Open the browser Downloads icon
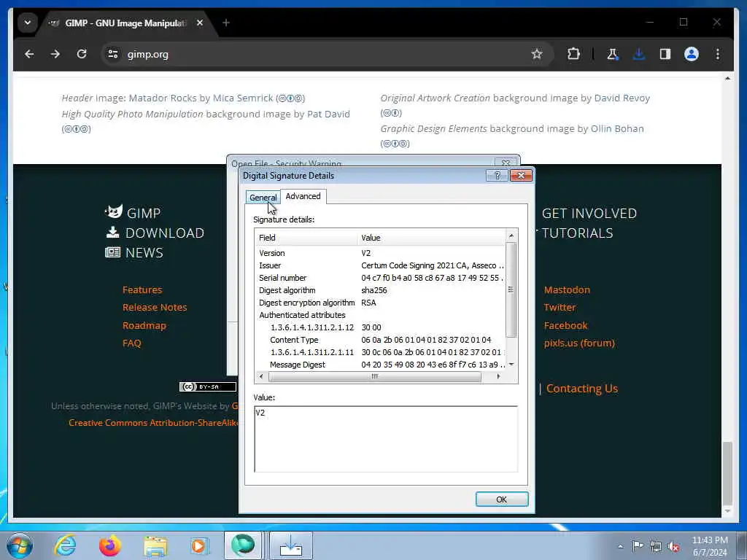 click(639, 54)
